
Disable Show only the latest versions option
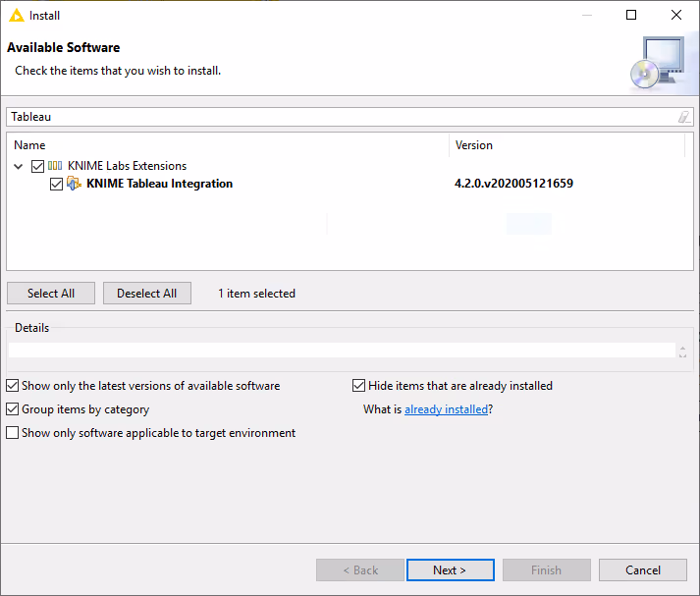coord(13,386)
